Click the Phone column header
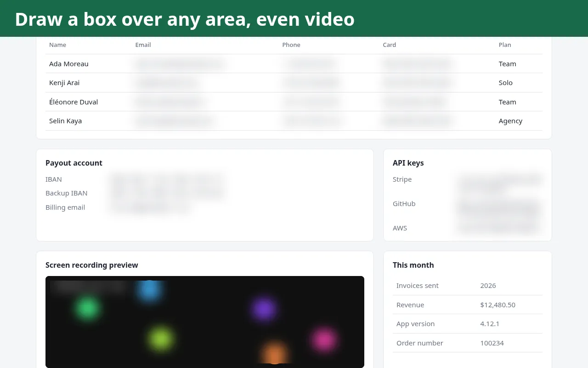588x368 pixels. pos(291,45)
